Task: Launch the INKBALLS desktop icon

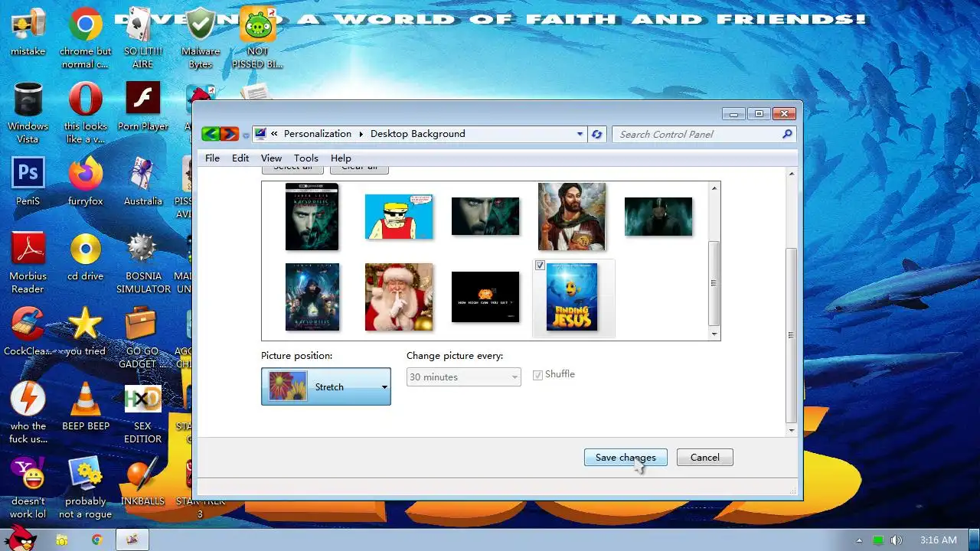Action: [142, 481]
